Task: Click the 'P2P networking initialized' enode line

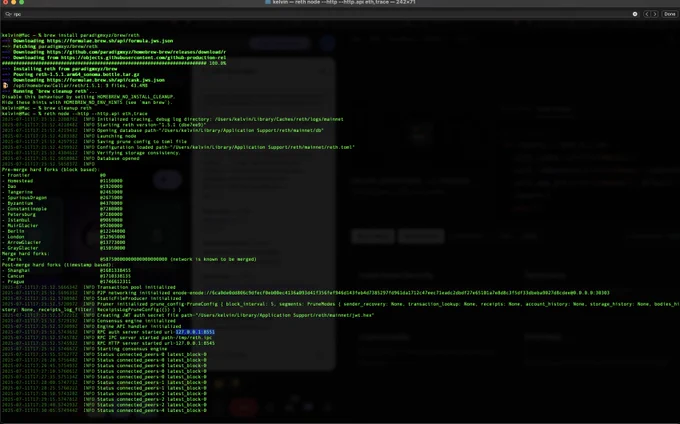Action: (305, 293)
